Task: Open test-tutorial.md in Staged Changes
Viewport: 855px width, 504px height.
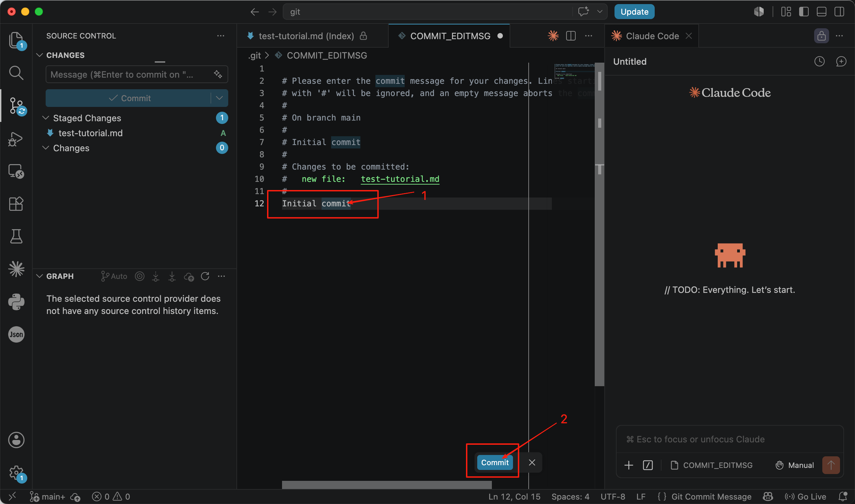Action: pyautogui.click(x=90, y=133)
